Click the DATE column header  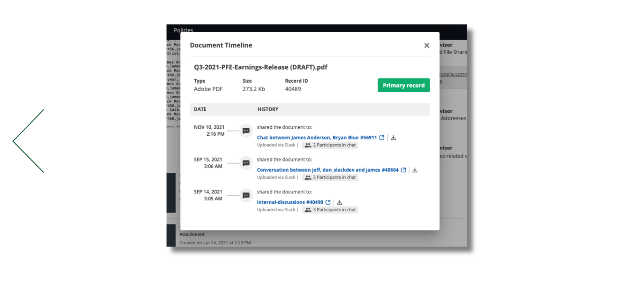coord(200,109)
